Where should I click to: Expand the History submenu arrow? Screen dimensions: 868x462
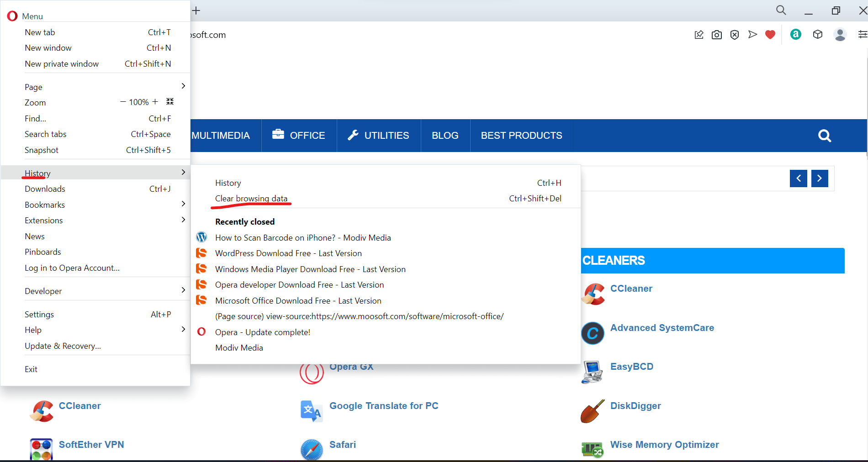click(183, 172)
